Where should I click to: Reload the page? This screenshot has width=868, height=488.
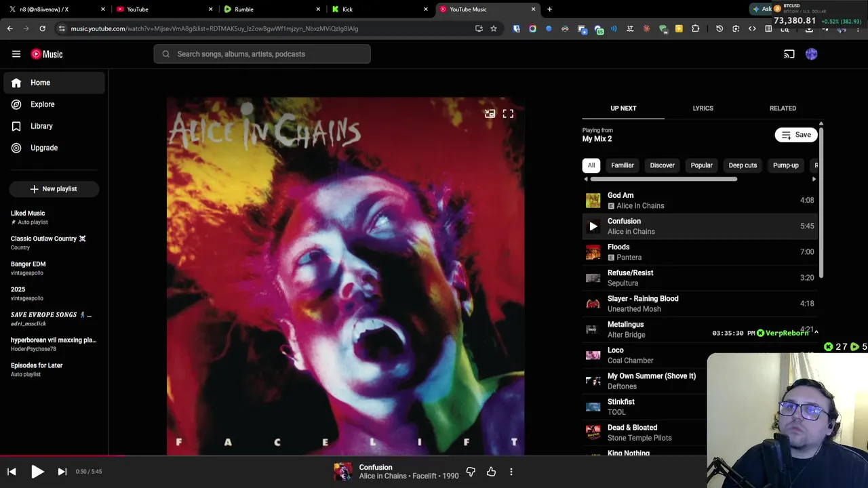pyautogui.click(x=42, y=28)
